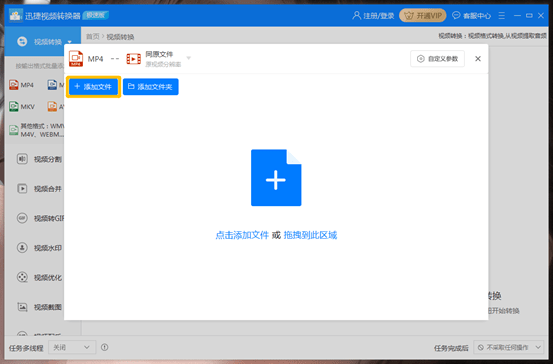Close the MP4 conversion dialog
The image size is (553, 364).
[x=478, y=59]
